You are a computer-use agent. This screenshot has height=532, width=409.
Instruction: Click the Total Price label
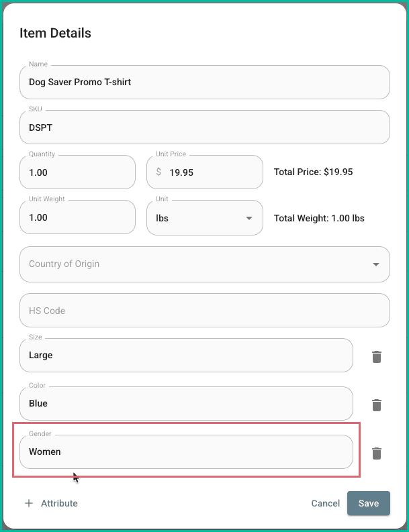click(x=313, y=172)
